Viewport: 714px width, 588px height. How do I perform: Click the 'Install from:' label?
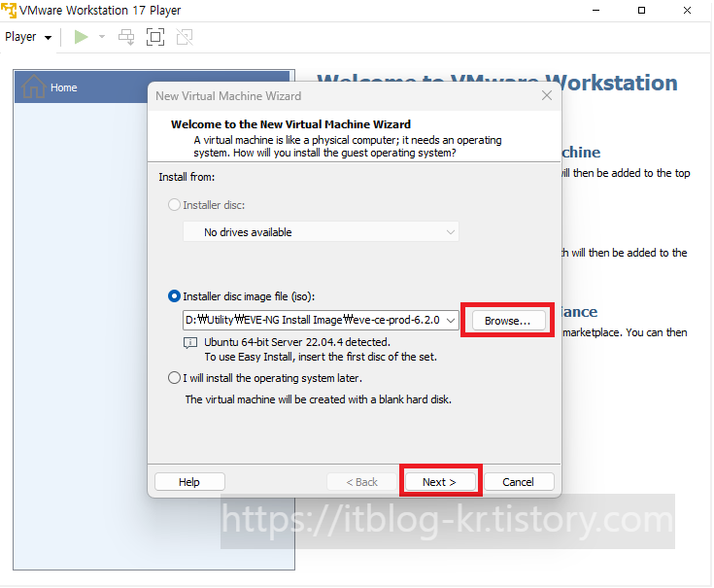(187, 177)
